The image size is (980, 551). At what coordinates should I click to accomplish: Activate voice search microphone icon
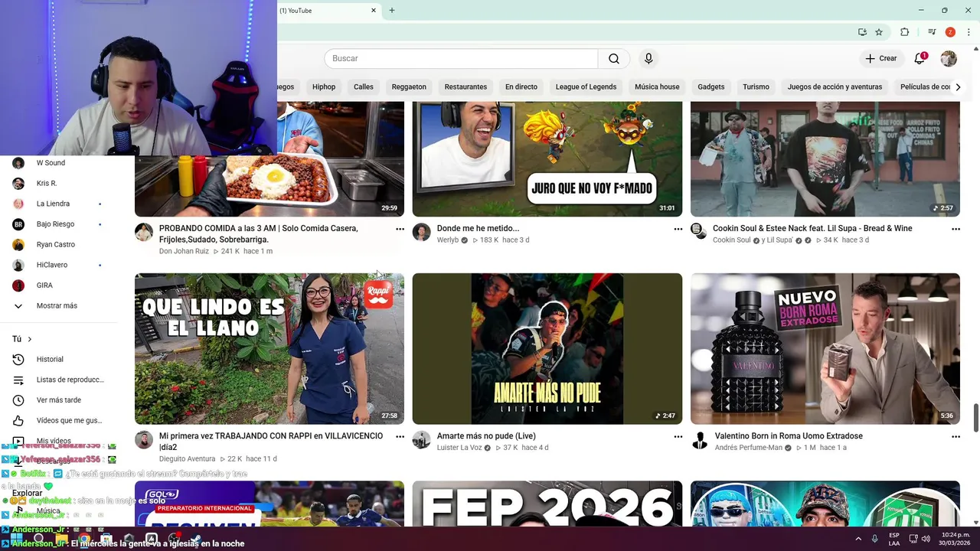pyautogui.click(x=648, y=58)
